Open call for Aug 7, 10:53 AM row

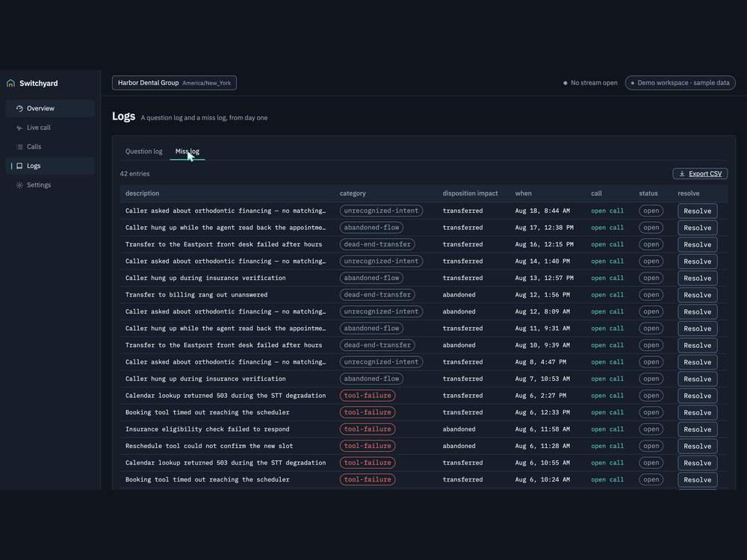click(607, 379)
